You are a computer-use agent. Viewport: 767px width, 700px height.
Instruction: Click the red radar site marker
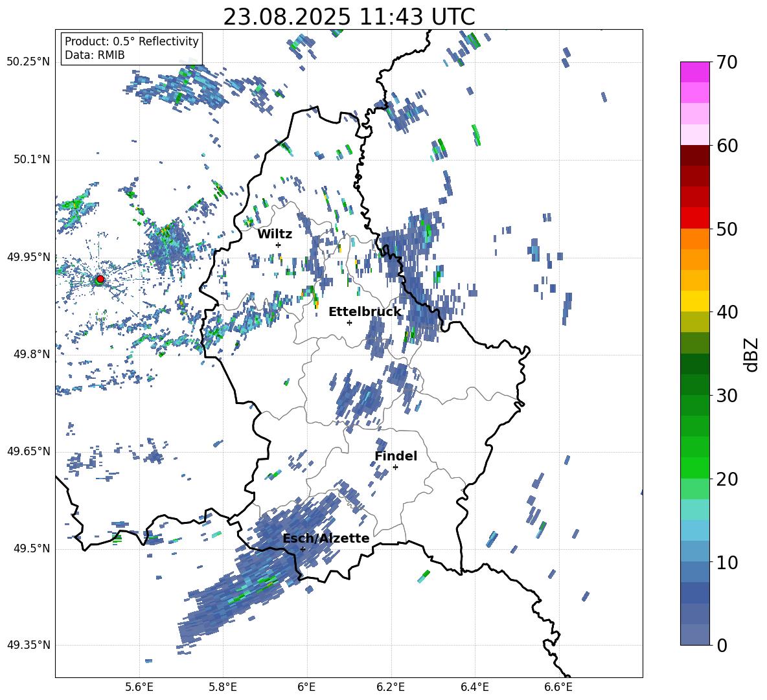tap(100, 279)
